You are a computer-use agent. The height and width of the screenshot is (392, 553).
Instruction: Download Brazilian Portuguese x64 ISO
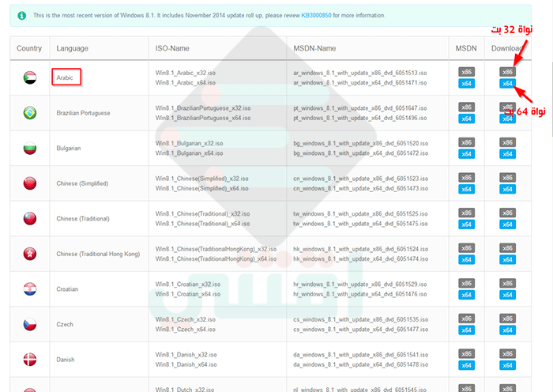tap(507, 119)
